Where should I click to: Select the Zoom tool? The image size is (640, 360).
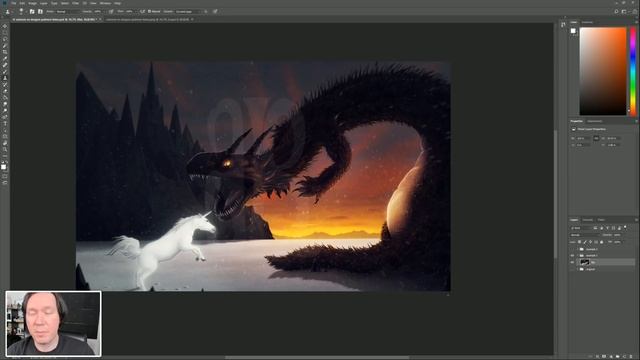pos(5,150)
